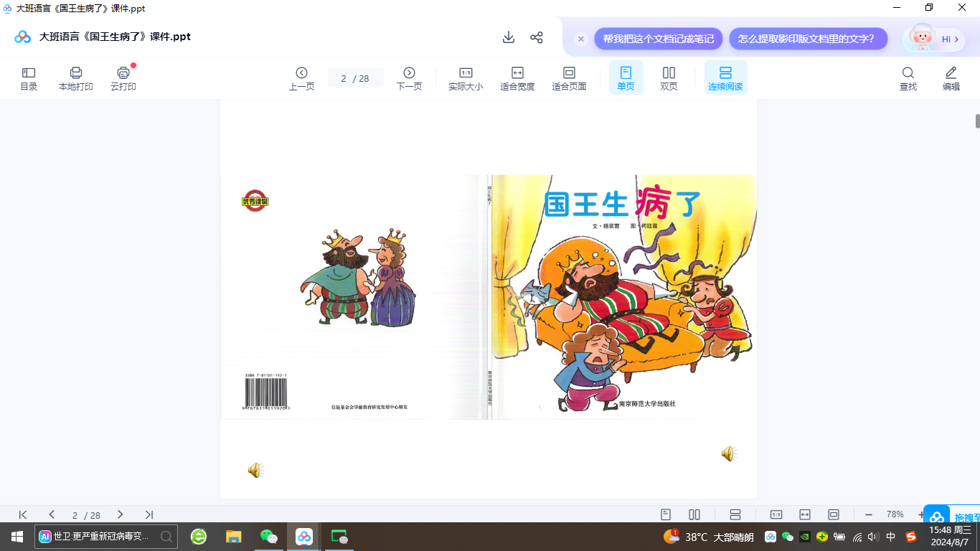Viewport: 980px width, 551px height.
Task: Play the right speaker audio icon on slide
Action: [x=728, y=453]
